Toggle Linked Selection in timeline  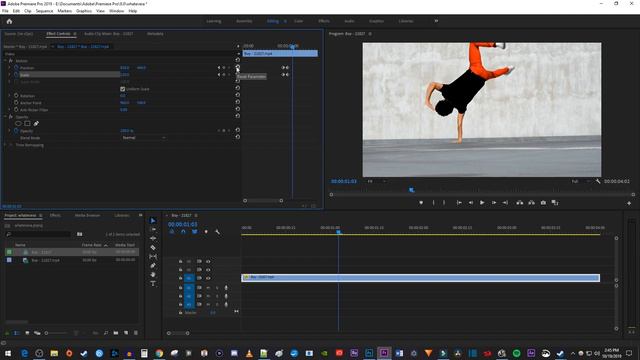click(195, 232)
